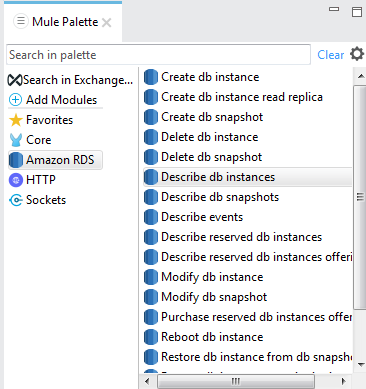366x389 pixels.
Task: Click the Amazon RDS module icon
Action: [16, 160]
